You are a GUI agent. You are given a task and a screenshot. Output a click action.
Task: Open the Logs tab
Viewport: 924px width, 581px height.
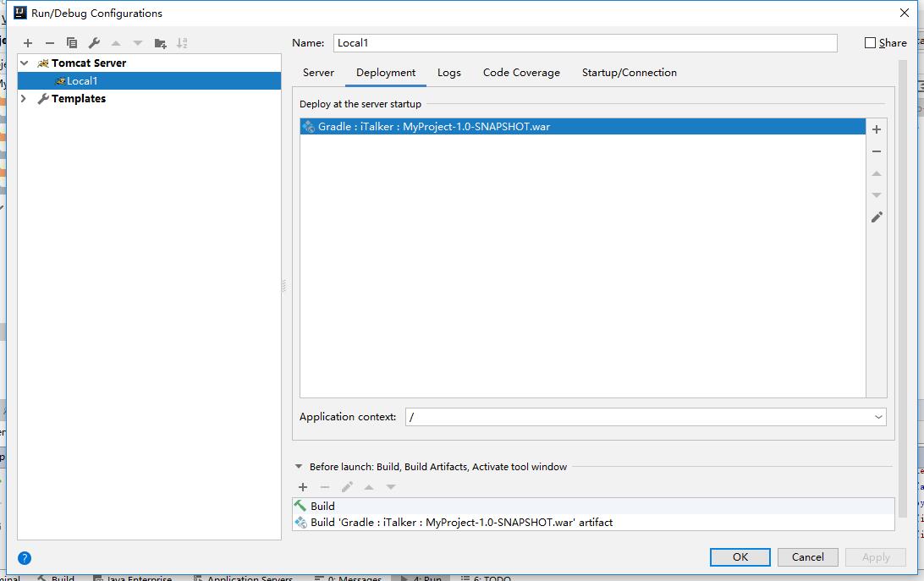[x=449, y=73]
